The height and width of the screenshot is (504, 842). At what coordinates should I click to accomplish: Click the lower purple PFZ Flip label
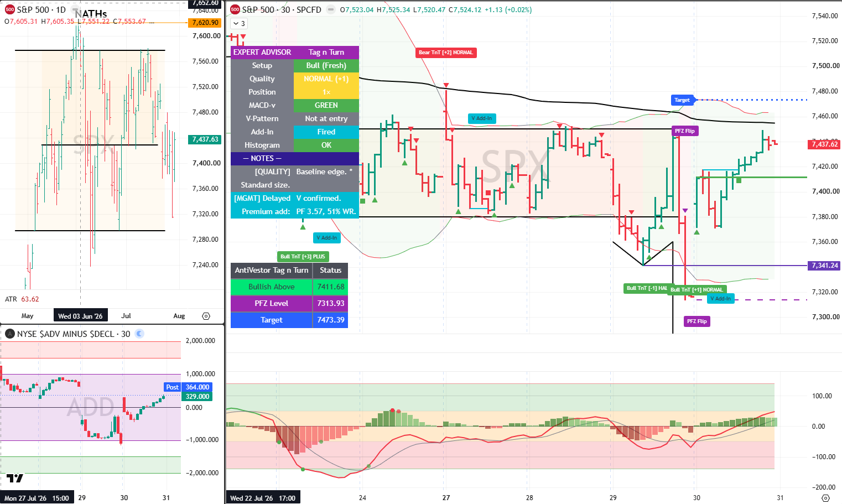point(697,321)
